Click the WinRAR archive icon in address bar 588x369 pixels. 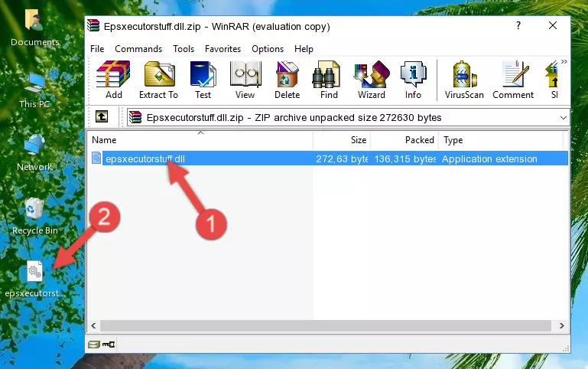(135, 117)
